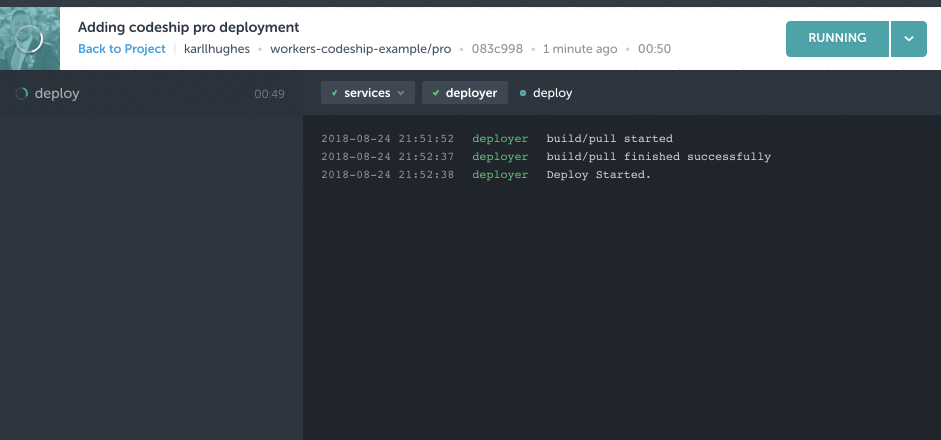The width and height of the screenshot is (941, 440).
Task: Click the green checkmark on services
Action: click(x=334, y=94)
